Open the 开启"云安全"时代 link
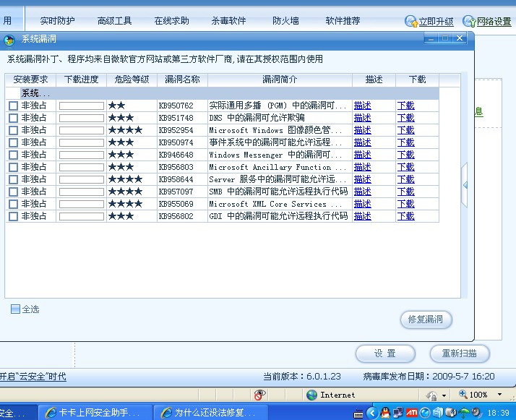This screenshot has height=420, width=516. click(x=33, y=376)
